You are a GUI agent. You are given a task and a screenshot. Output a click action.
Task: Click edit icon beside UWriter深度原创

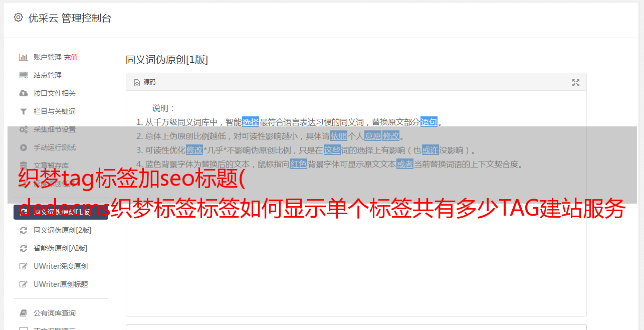pos(23,266)
